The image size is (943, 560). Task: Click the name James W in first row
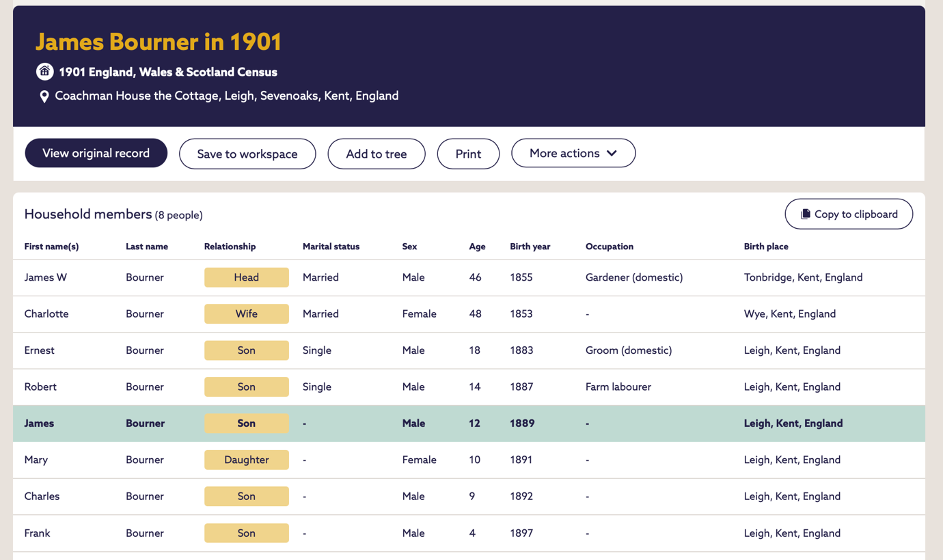[x=46, y=277]
